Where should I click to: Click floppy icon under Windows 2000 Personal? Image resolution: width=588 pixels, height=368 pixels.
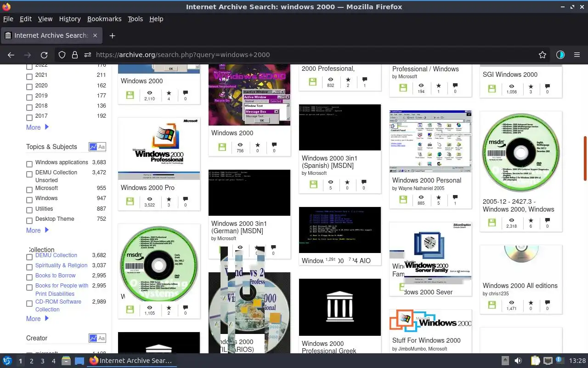coord(403,199)
